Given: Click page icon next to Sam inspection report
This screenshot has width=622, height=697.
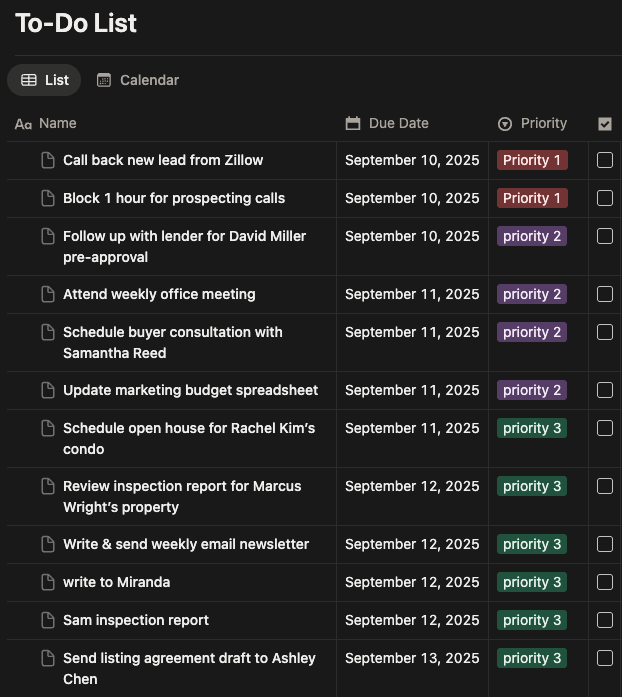Looking at the screenshot, I should (x=47, y=620).
